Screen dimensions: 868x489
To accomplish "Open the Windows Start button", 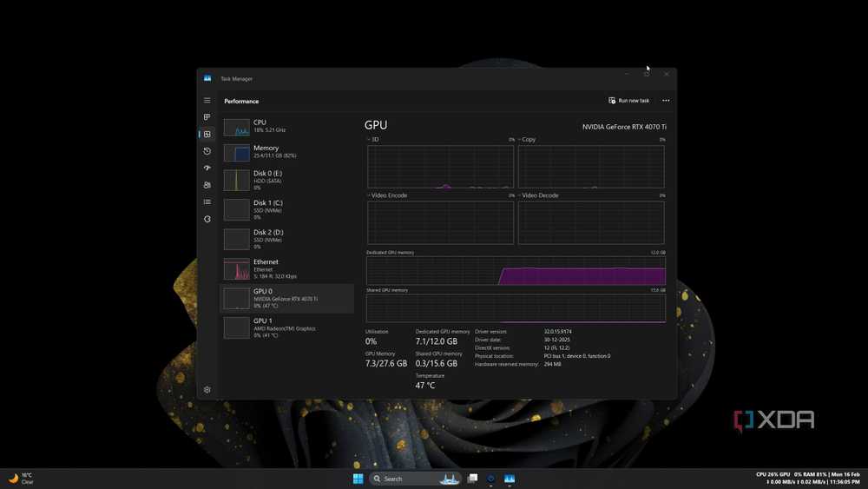I will click(x=358, y=479).
